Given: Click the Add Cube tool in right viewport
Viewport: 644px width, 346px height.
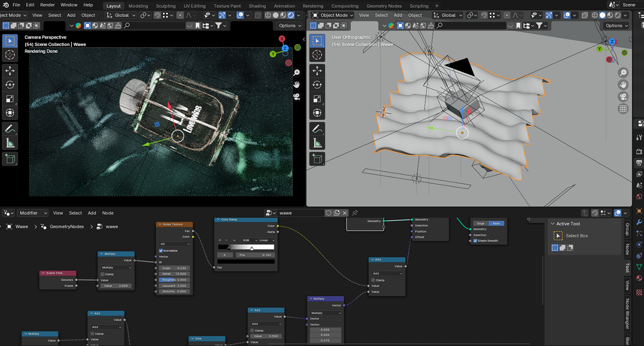Looking at the screenshot, I should pos(317,159).
